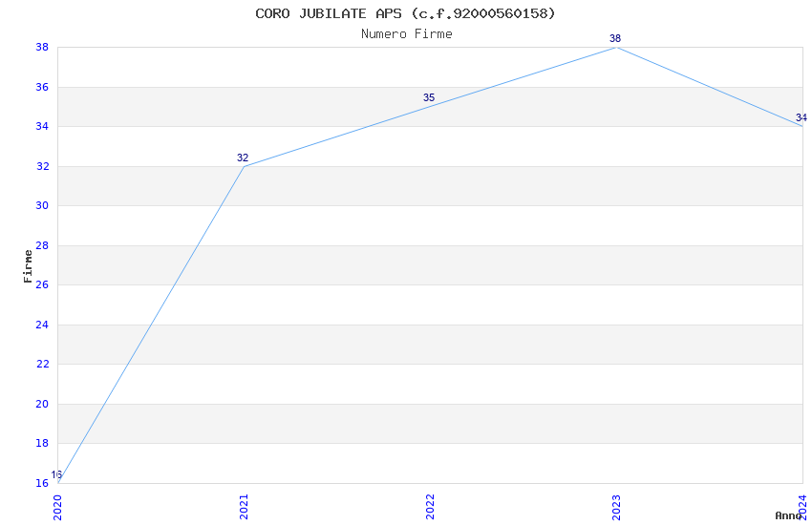The width and height of the screenshot is (812, 525).
Task: Click y-axis tick value 30
Action: point(42,205)
